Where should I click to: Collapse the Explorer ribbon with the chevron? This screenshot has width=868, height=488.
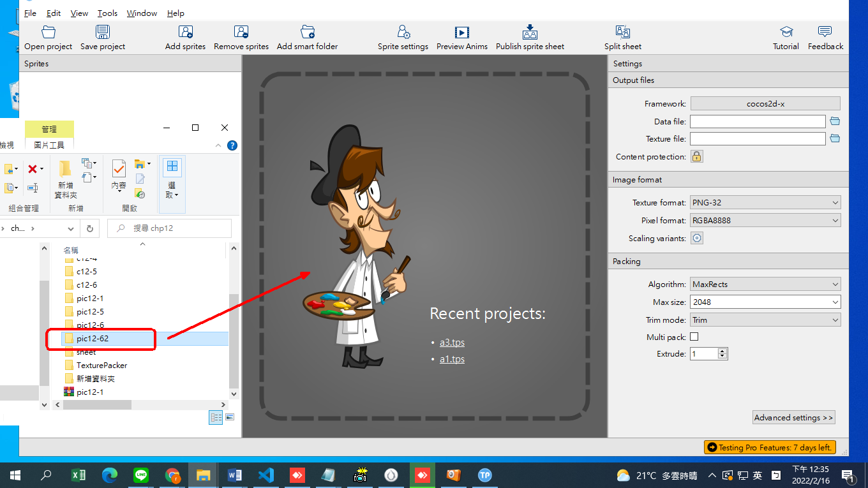coord(217,145)
